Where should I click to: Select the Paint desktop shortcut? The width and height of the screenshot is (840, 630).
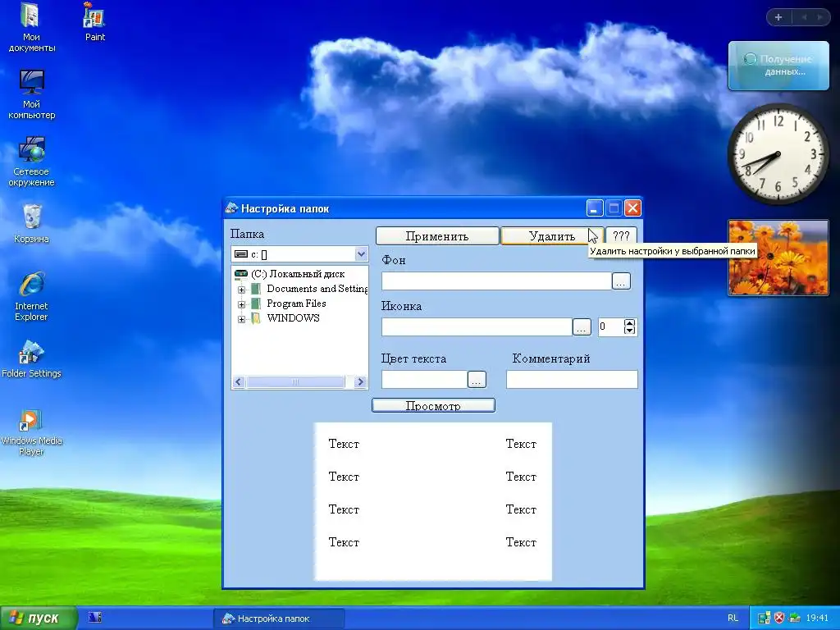pos(94,21)
